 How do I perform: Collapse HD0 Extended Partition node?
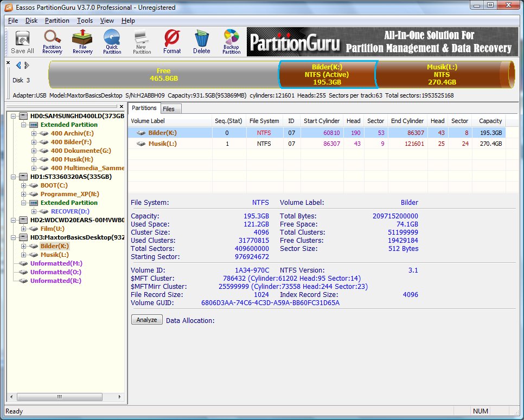[x=24, y=125]
